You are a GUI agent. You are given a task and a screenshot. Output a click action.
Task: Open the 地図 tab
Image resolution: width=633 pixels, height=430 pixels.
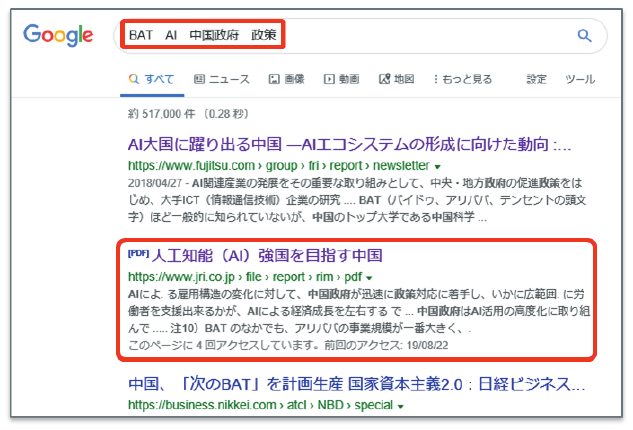(396, 79)
